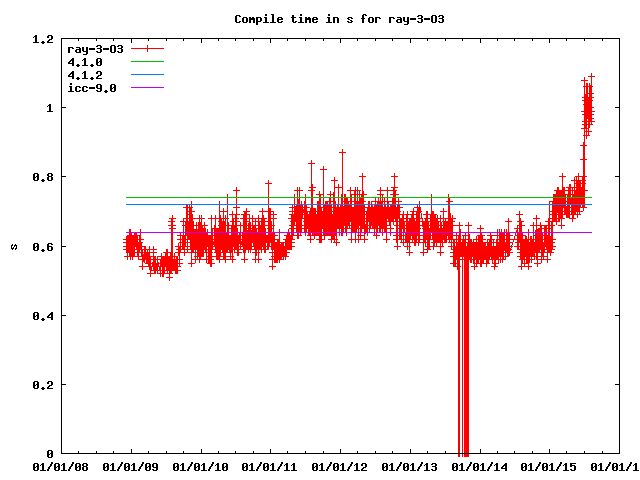Select the 01/01/08 date on the x-axis

[x=61, y=466]
